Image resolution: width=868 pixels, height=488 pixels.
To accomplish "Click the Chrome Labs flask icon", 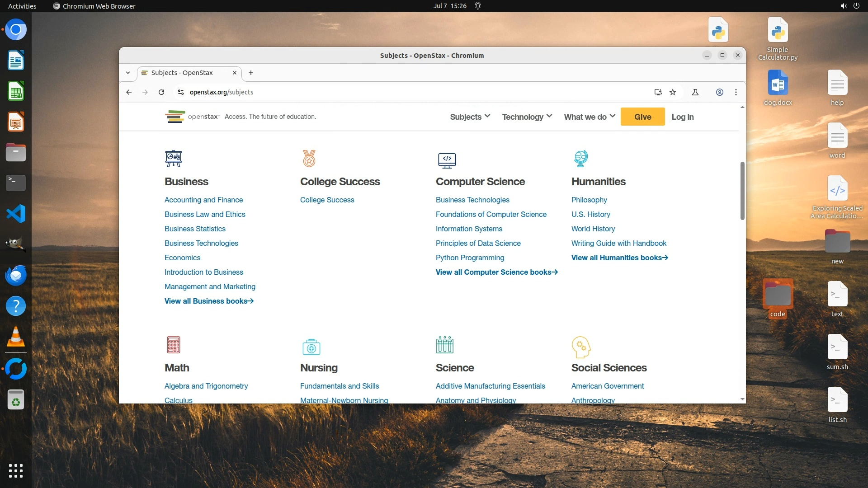I will point(695,92).
